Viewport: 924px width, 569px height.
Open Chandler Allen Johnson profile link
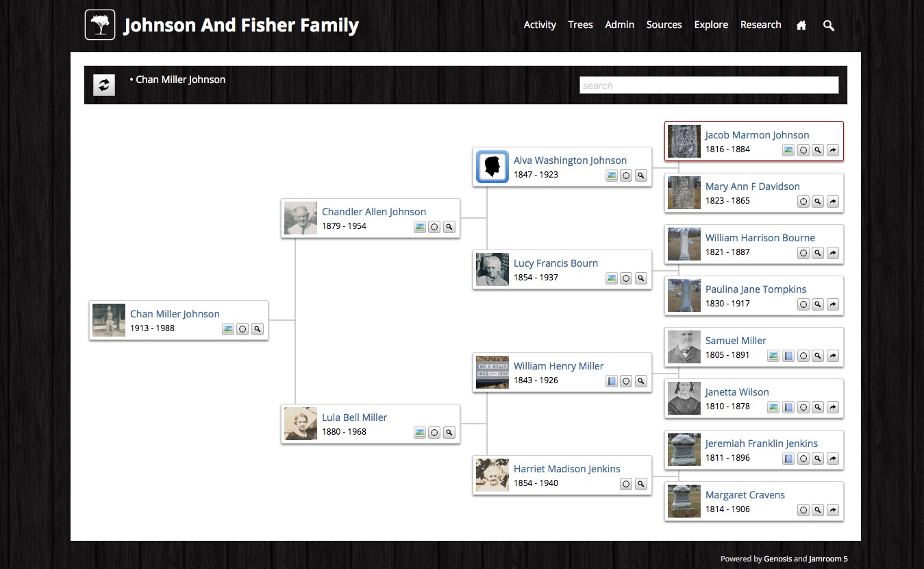pos(374,212)
